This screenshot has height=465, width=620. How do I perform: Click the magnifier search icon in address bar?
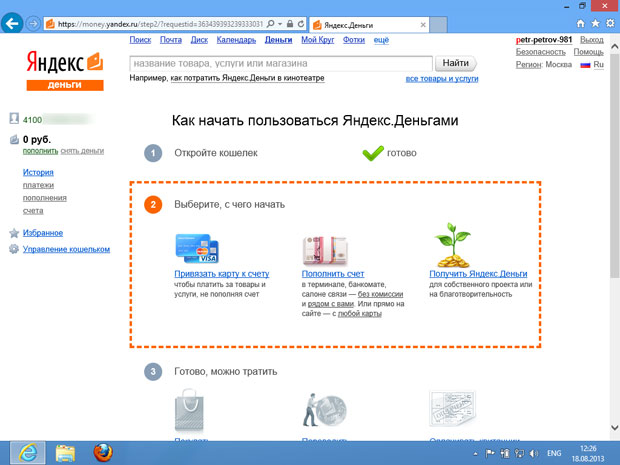pyautogui.click(x=270, y=24)
